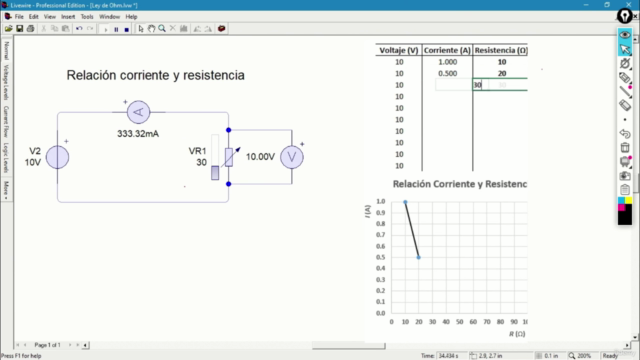Click the horizontal scrollbar thumb at bottom
Screen dimensions: 640x360
click(348, 347)
